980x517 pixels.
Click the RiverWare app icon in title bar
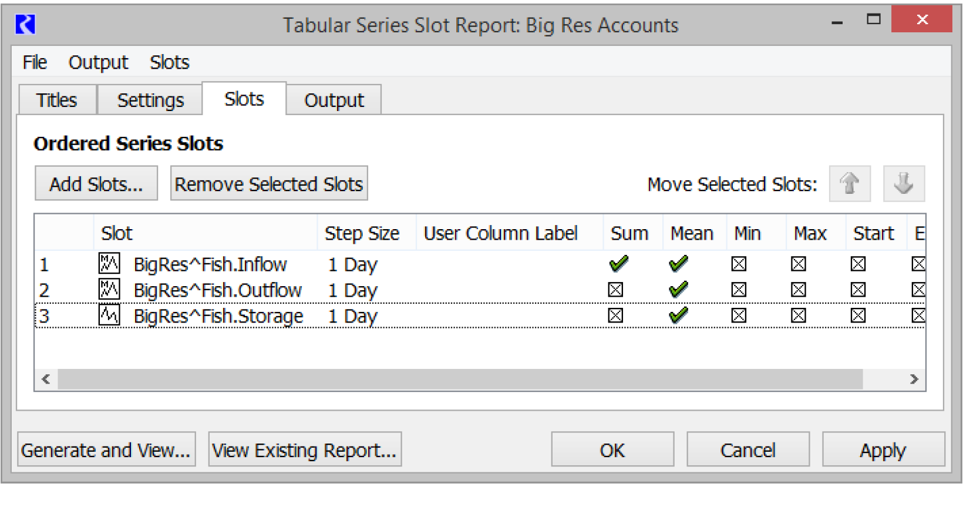click(25, 25)
